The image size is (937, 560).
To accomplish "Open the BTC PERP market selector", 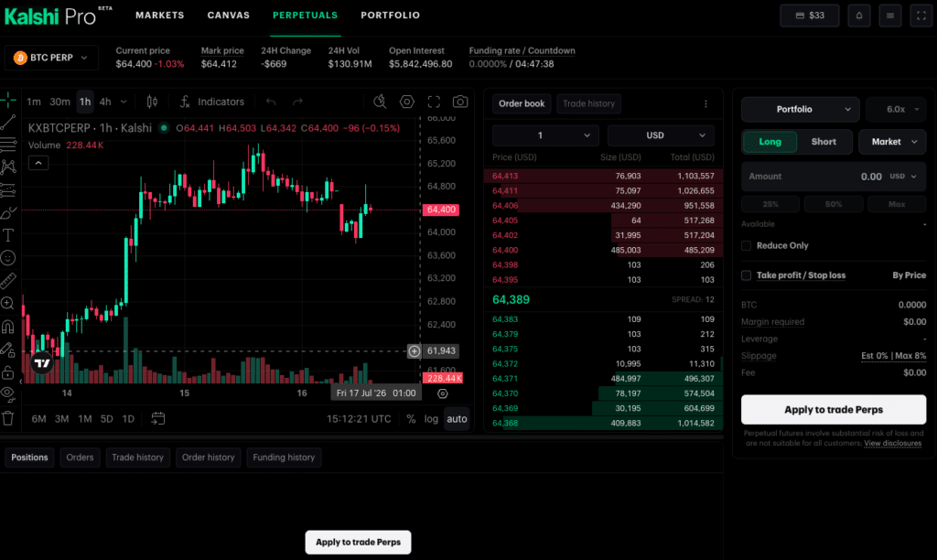I will coord(51,58).
